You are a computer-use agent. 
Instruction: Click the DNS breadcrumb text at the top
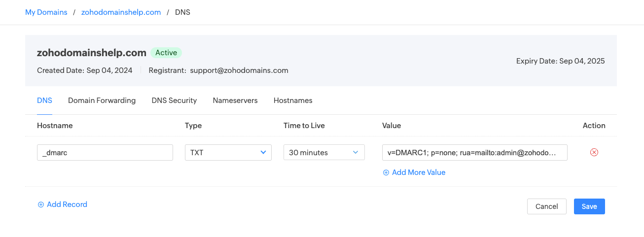click(182, 12)
